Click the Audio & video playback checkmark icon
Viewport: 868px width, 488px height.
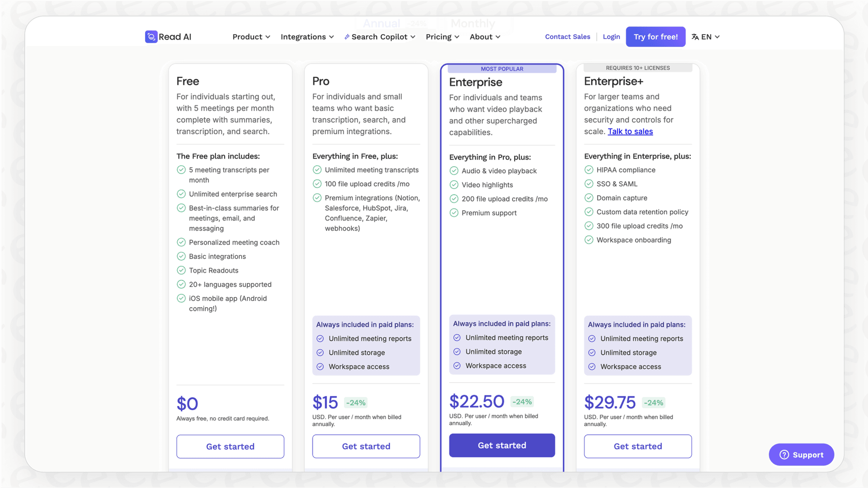454,171
